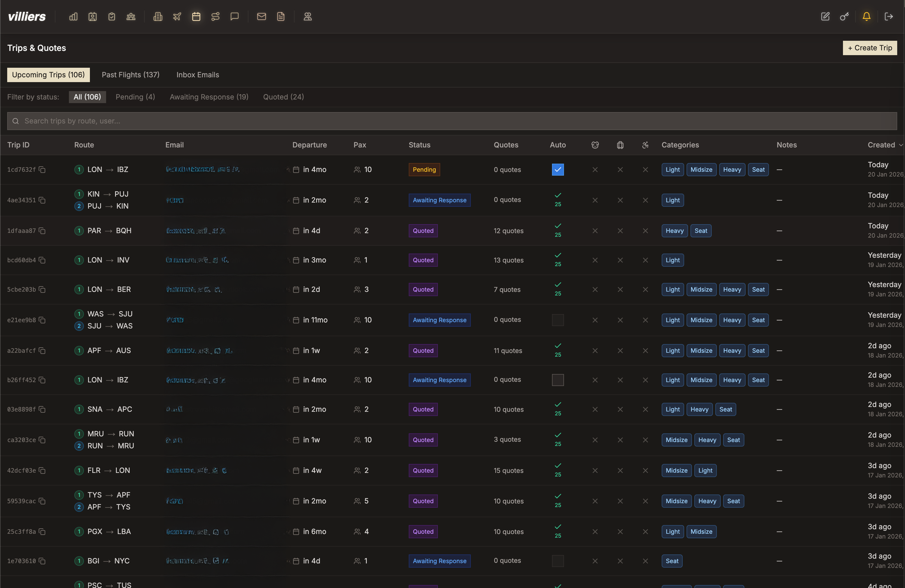Select the clipboard checklist icon

coord(111,16)
